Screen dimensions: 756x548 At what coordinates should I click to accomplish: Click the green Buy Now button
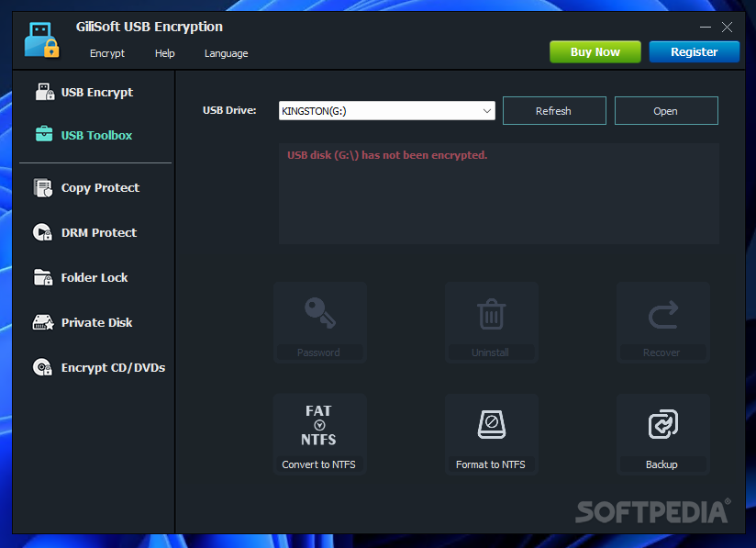click(595, 52)
